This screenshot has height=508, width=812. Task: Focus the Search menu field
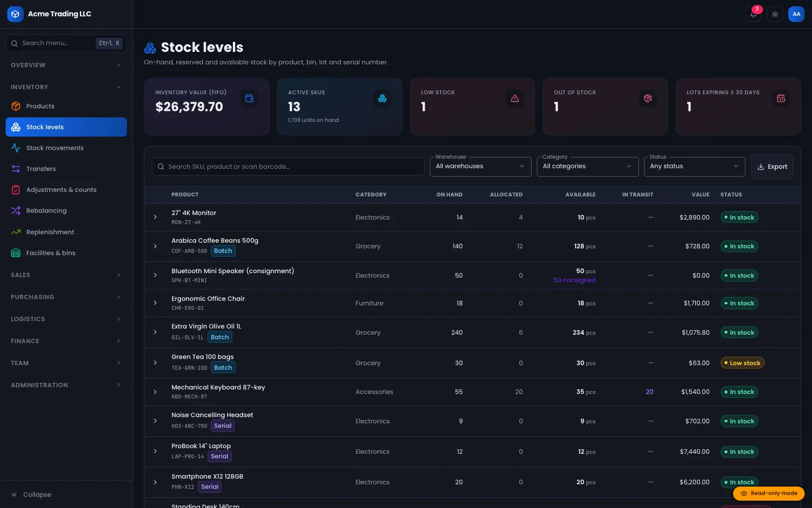pos(66,43)
